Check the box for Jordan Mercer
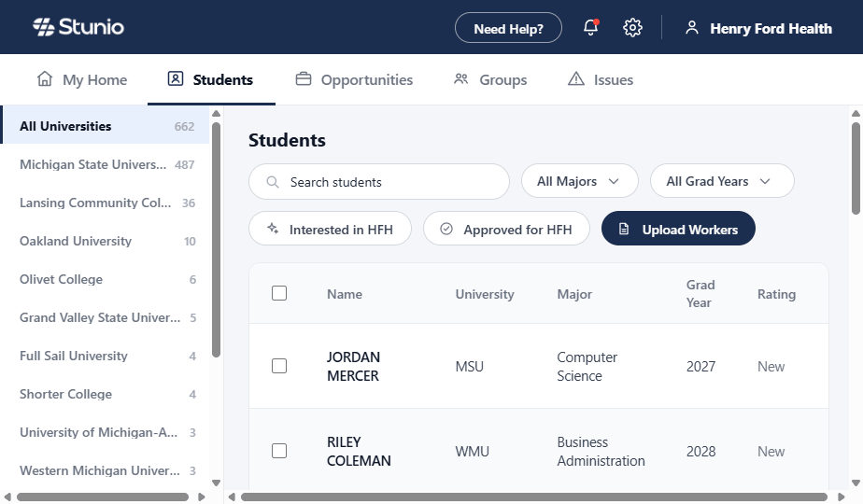This screenshot has height=504, width=863. pyautogui.click(x=279, y=366)
